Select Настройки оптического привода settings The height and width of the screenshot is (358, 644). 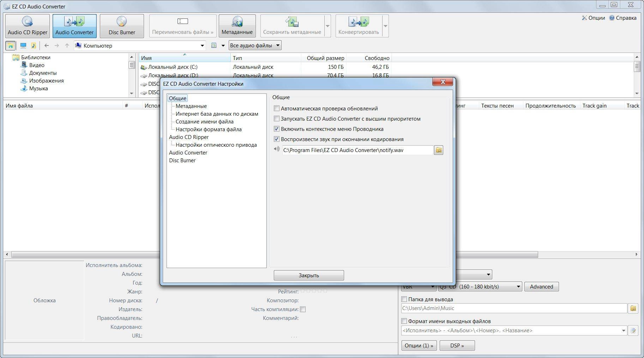click(216, 145)
